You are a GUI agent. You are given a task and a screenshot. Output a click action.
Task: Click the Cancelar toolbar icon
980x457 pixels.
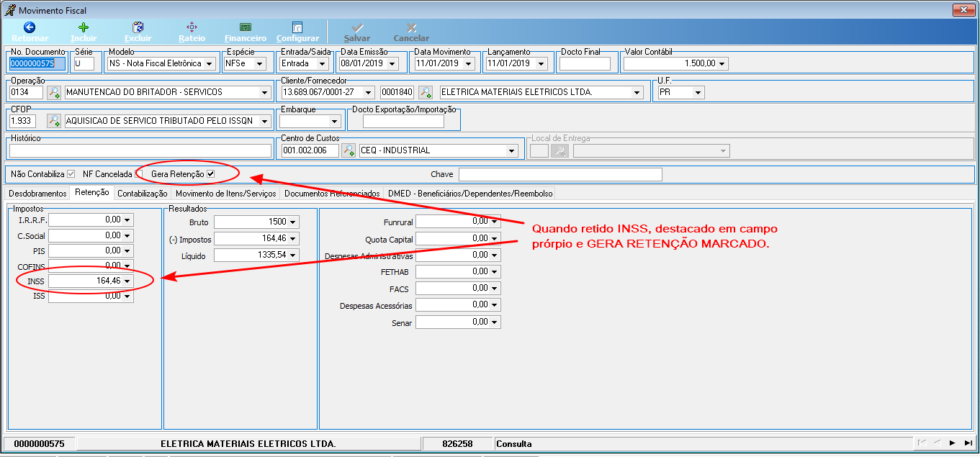coord(411,27)
